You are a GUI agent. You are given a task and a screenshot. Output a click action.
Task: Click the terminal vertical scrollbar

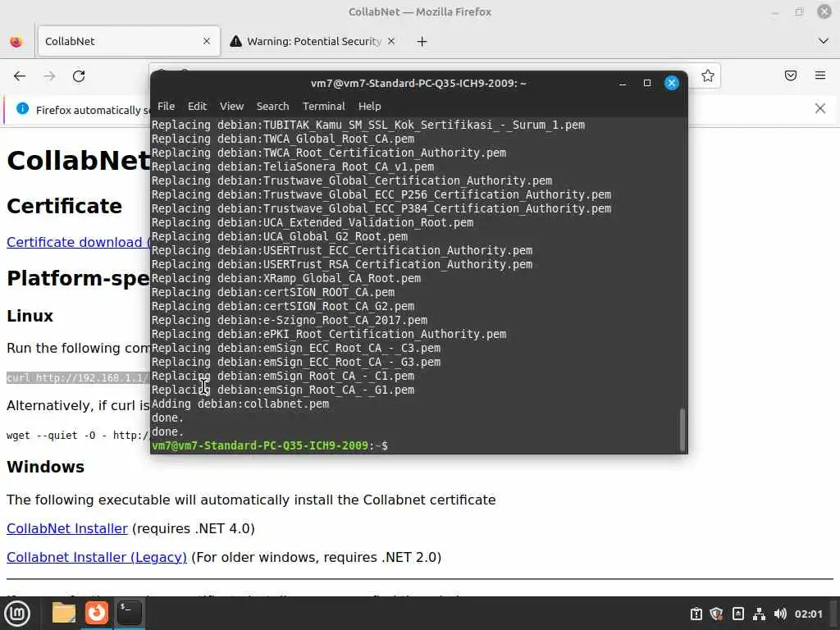click(x=682, y=430)
